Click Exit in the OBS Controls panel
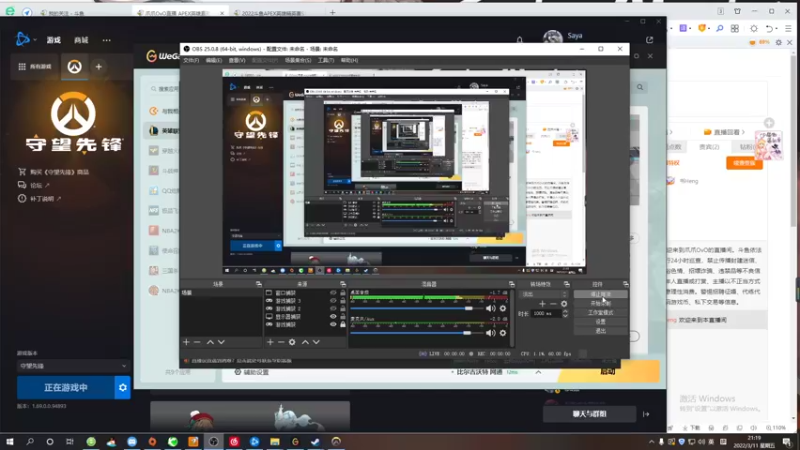This screenshot has width=800, height=450. pyautogui.click(x=600, y=331)
